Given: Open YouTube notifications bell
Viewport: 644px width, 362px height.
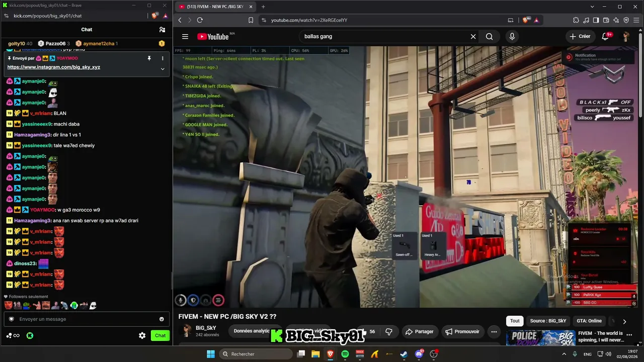Looking at the screenshot, I should point(606,37).
